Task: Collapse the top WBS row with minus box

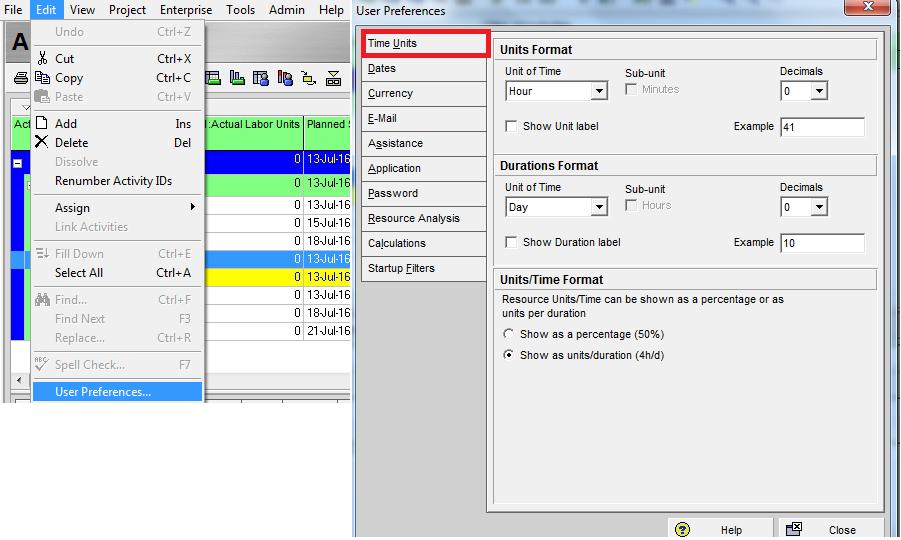Action: [x=18, y=164]
